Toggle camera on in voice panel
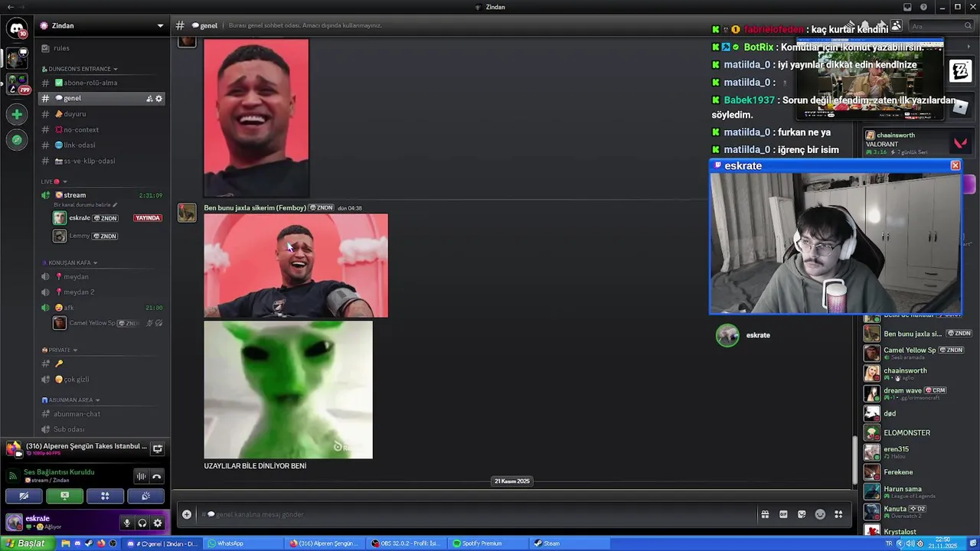Screen dimensions: 980x551 [24, 496]
